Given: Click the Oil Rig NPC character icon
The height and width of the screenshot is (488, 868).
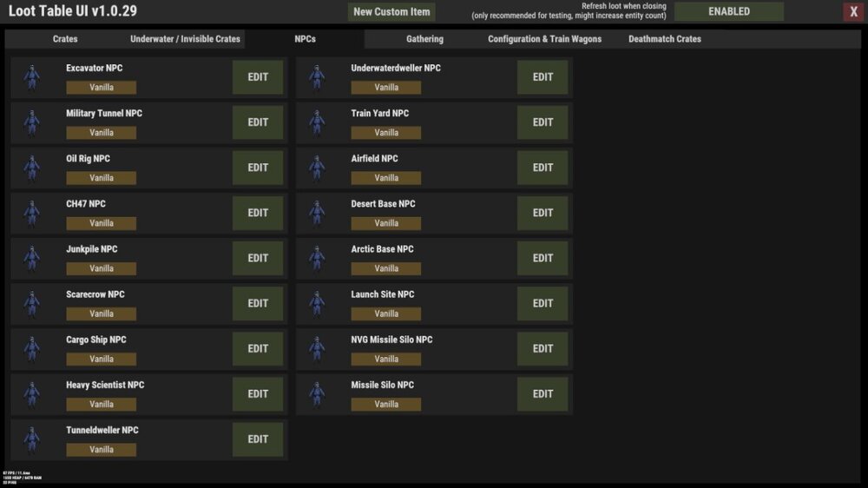Looking at the screenshot, I should 32,168.
